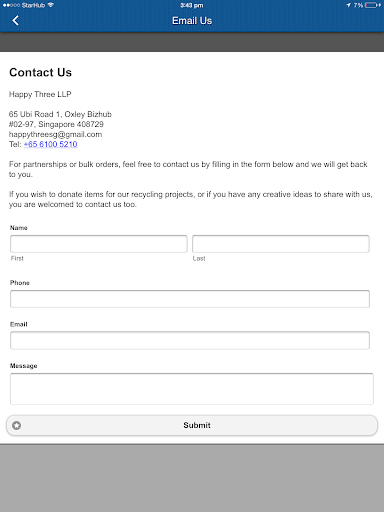Focus the Last name input field

tap(281, 244)
